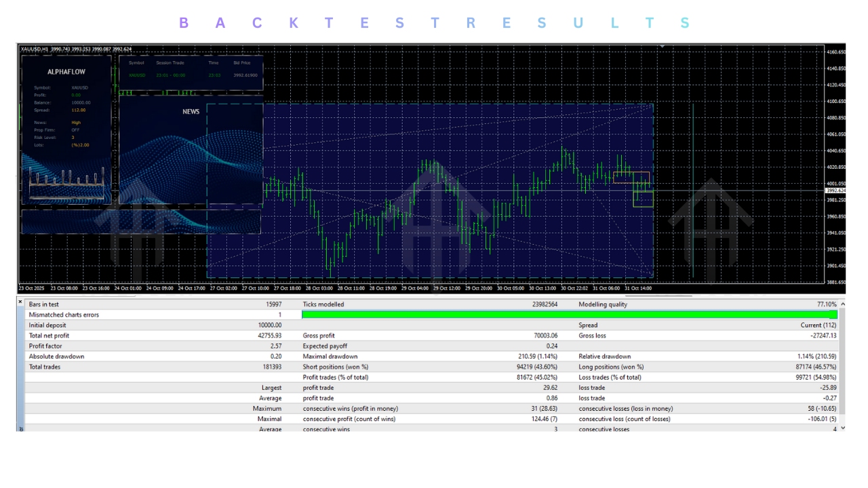The height and width of the screenshot is (488, 868).
Task: Click the ALPHAFLOW logo heading
Action: coord(66,70)
